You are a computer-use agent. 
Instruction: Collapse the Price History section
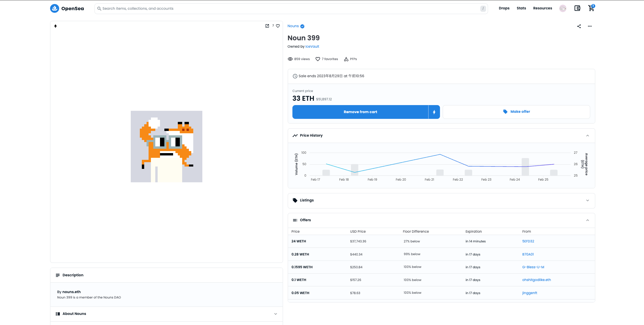click(x=588, y=136)
